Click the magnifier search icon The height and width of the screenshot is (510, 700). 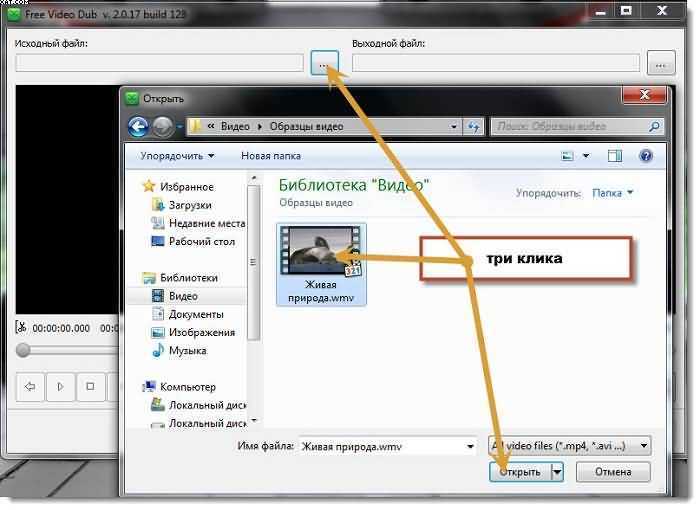pos(654,127)
